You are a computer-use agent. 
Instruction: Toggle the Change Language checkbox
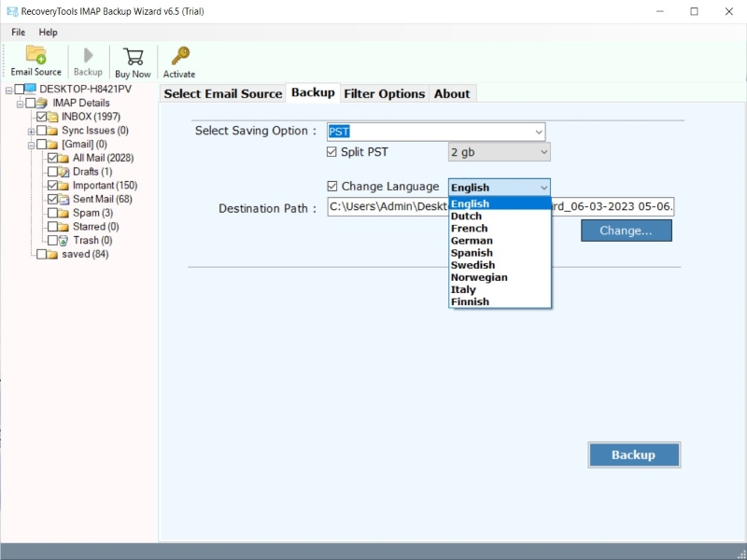click(x=332, y=187)
